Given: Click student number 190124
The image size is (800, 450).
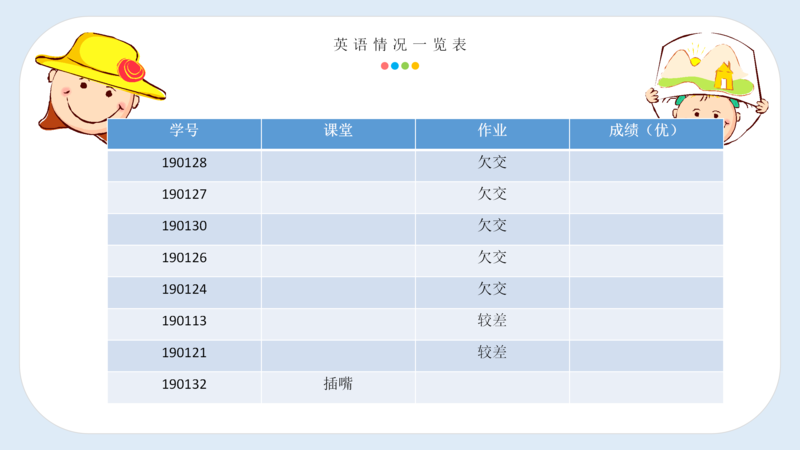Looking at the screenshot, I should (184, 289).
